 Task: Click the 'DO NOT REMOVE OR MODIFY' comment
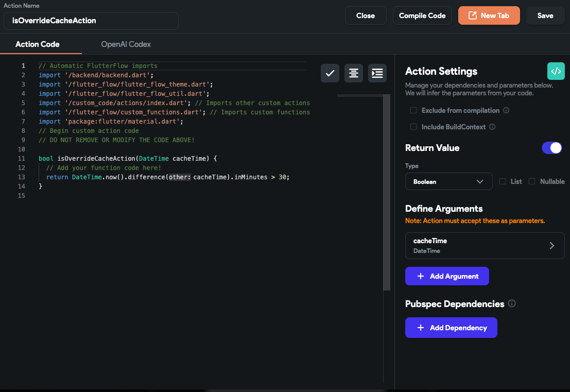(x=116, y=140)
